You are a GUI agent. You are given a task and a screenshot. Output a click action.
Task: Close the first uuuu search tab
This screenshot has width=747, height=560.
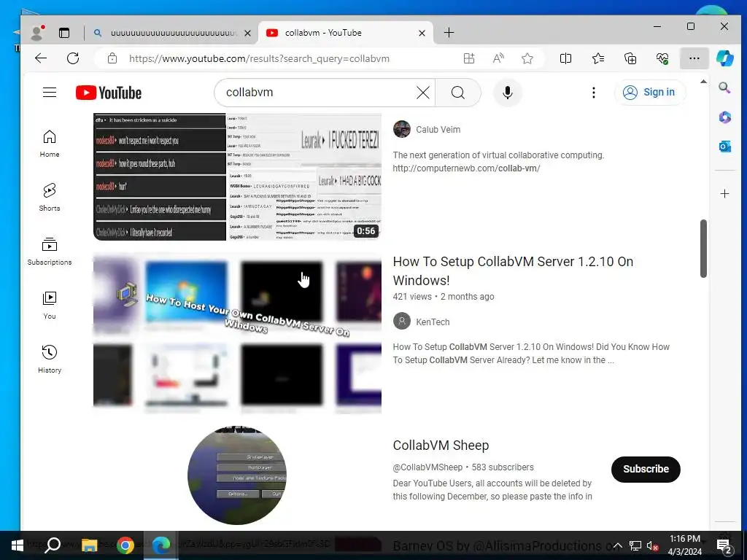pyautogui.click(x=247, y=33)
